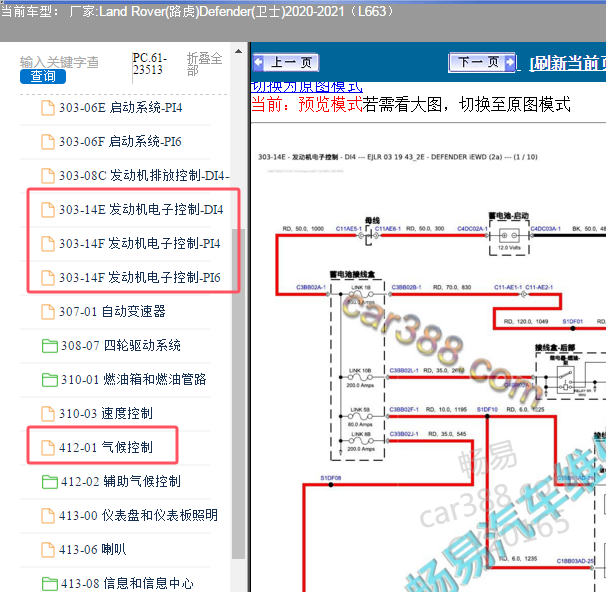Click green folder icon beside 412-02
The image size is (606, 592).
[x=49, y=482]
